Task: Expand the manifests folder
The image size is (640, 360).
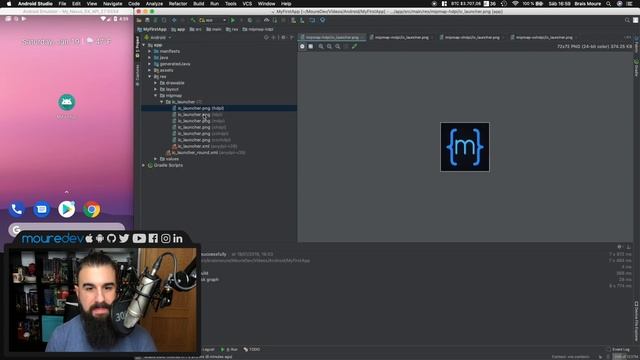Action: tap(150, 51)
